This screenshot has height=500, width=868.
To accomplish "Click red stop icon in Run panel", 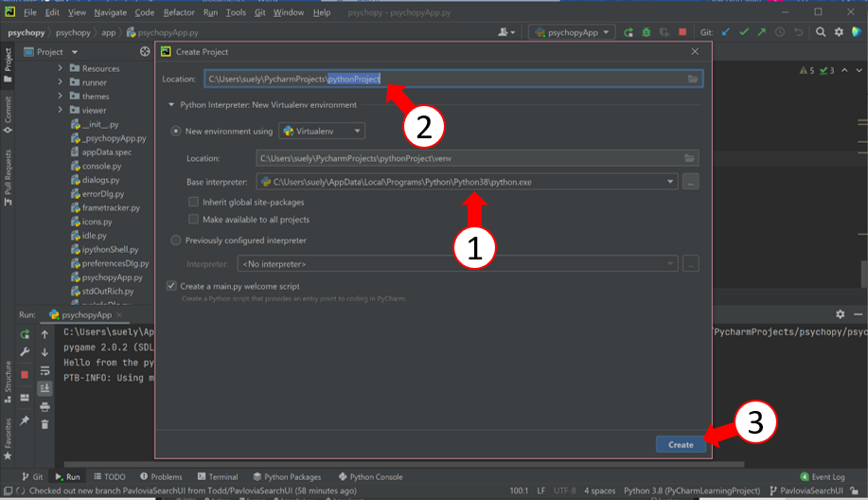I will pos(25,375).
